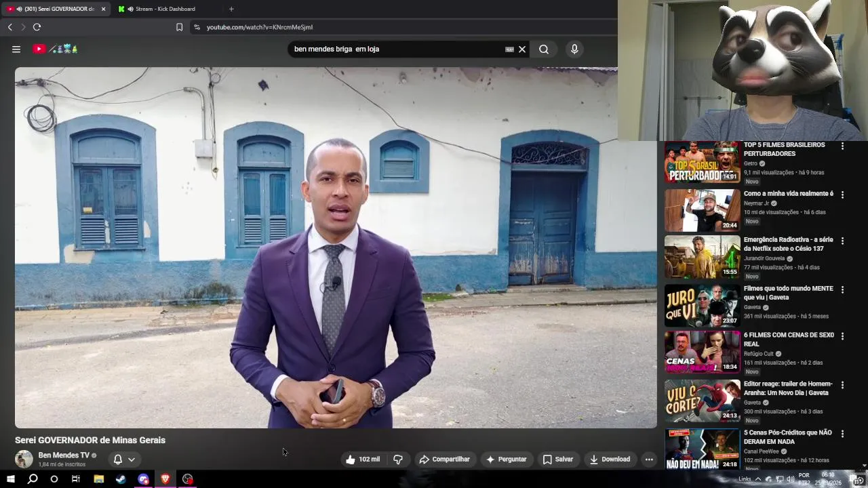Open the on-screen keyboard in search box
This screenshot has width=868, height=488.
[x=509, y=49]
